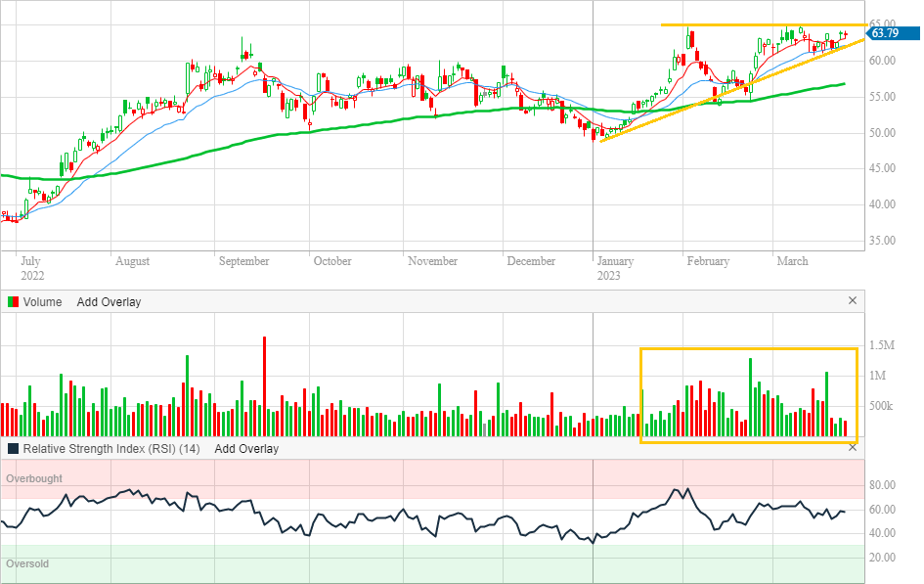Click the 63.79 current price tag
The height and width of the screenshot is (584, 924).
tap(889, 33)
